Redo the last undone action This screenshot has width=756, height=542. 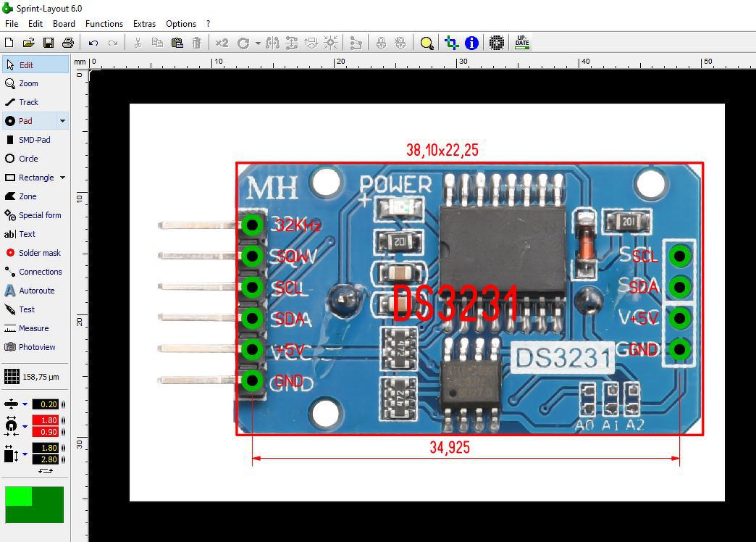113,43
